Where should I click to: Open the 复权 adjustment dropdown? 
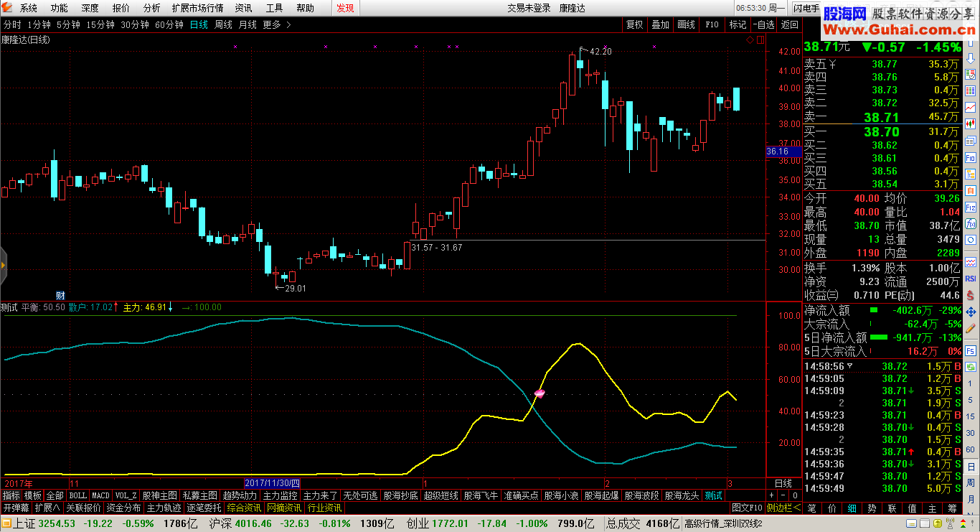(635, 24)
